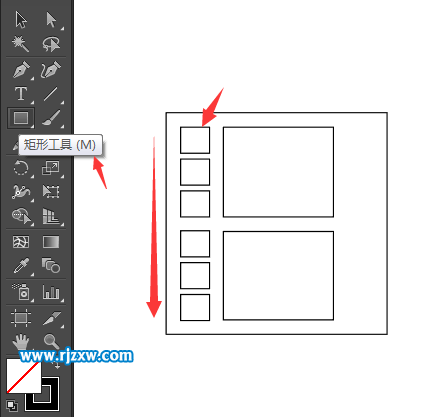Screen dimensions: 440x417
Task: Click the Fill color swatch
Action: 24,376
